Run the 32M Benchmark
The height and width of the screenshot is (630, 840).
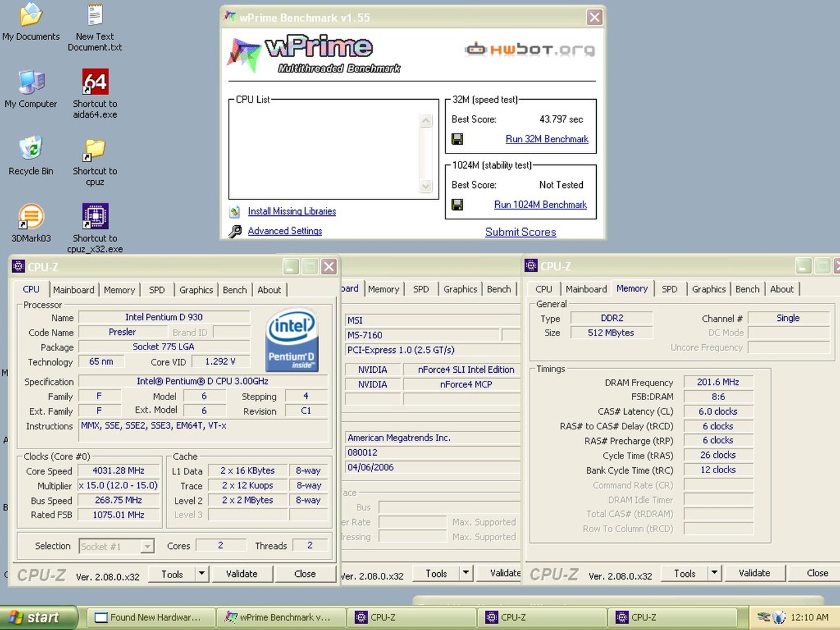(x=547, y=139)
